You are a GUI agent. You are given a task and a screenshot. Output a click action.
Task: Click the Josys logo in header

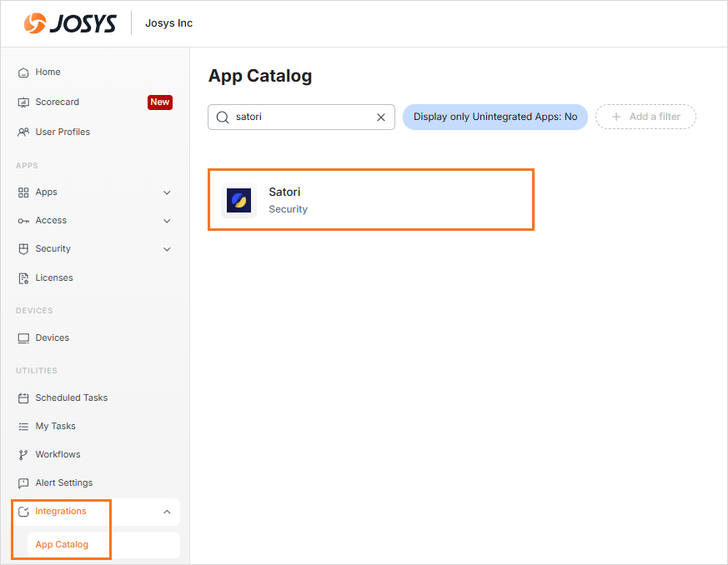click(x=70, y=23)
